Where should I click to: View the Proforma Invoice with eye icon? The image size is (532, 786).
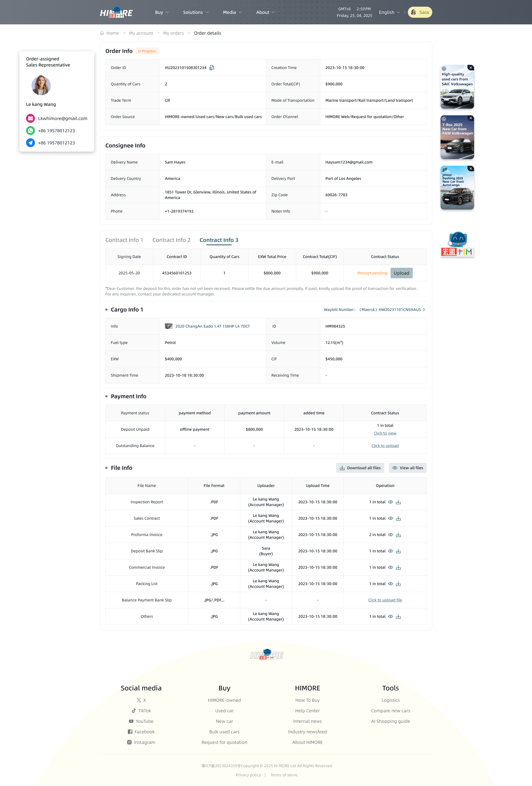(390, 535)
